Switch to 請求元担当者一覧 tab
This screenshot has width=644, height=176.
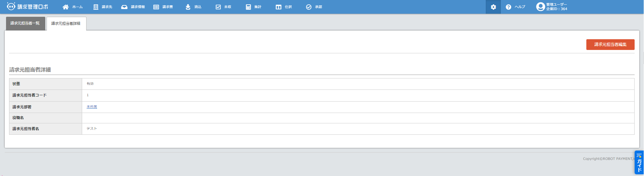tap(25, 23)
